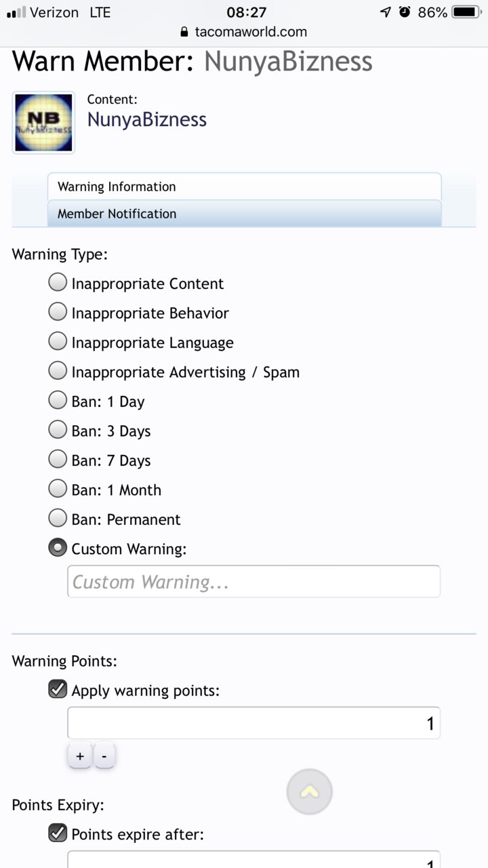Tap the alarm clock status icon
This screenshot has height=868, width=488.
coord(405,12)
